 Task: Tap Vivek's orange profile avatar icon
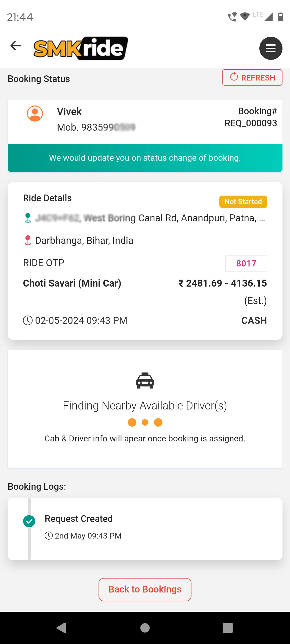click(x=35, y=114)
